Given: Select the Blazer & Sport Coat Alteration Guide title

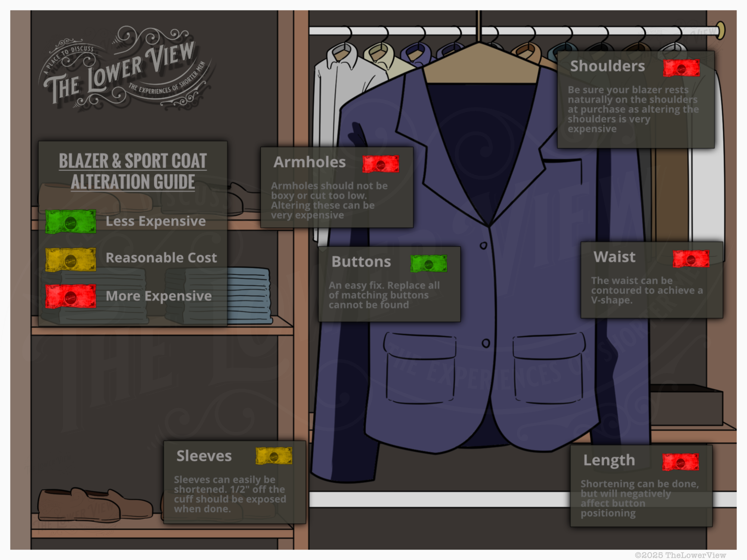Looking at the screenshot, I should point(133,171).
